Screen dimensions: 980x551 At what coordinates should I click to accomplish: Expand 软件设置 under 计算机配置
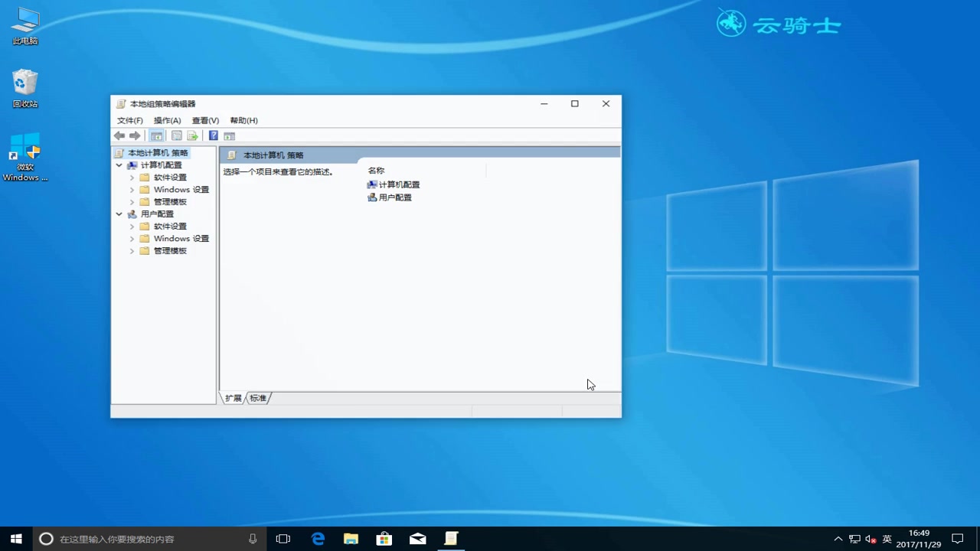[132, 178]
